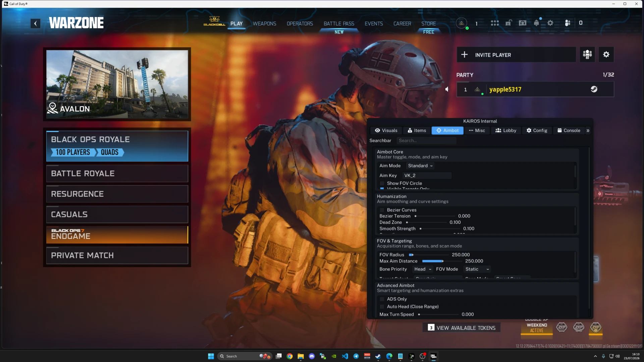Open the FOV Mode Static dropdown
644x362 pixels.
click(x=477, y=269)
